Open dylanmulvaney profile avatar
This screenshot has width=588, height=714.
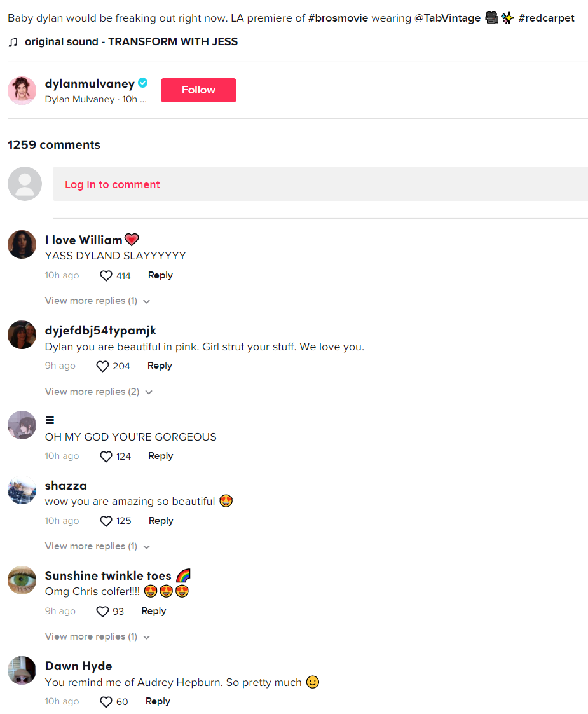coord(22,90)
